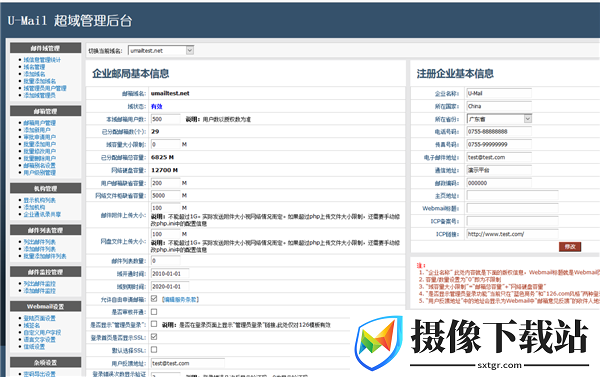Click the red 修改 button
This screenshot has width=600, height=377.
[x=570, y=246]
